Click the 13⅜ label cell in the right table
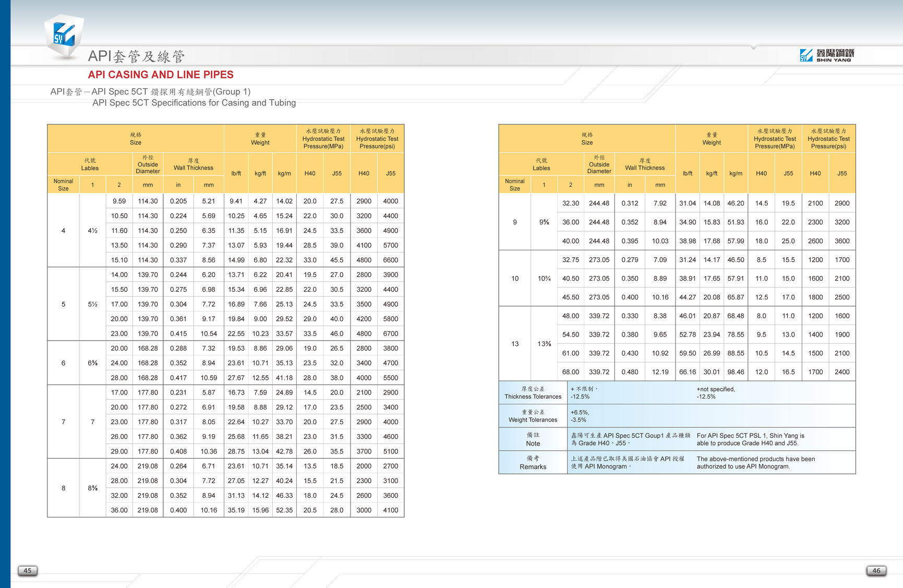 coord(544,344)
